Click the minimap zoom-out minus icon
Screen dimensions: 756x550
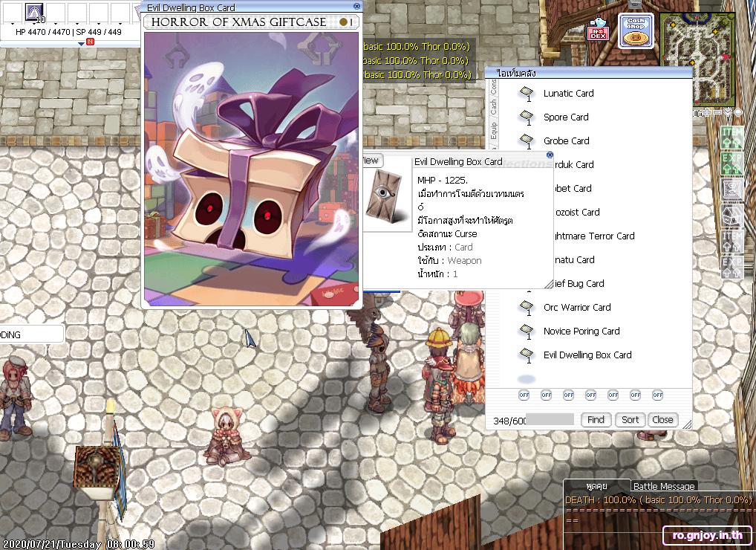point(717,112)
